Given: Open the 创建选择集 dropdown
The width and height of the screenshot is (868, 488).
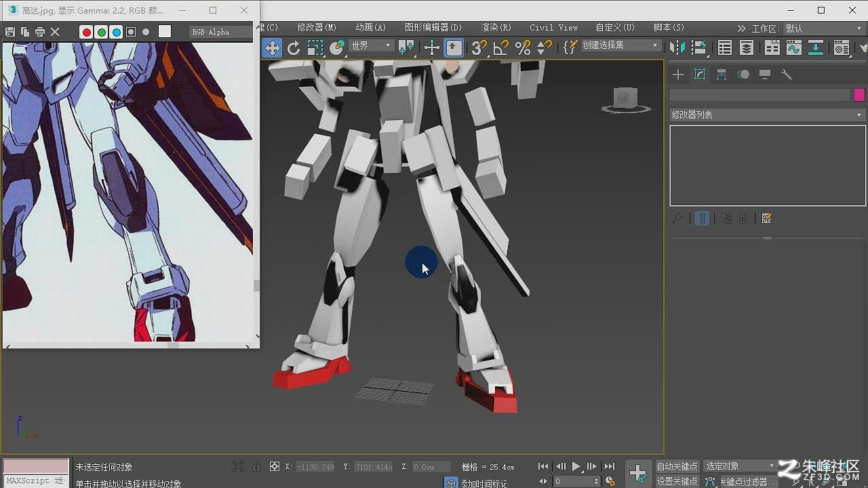Looking at the screenshot, I should coord(621,45).
